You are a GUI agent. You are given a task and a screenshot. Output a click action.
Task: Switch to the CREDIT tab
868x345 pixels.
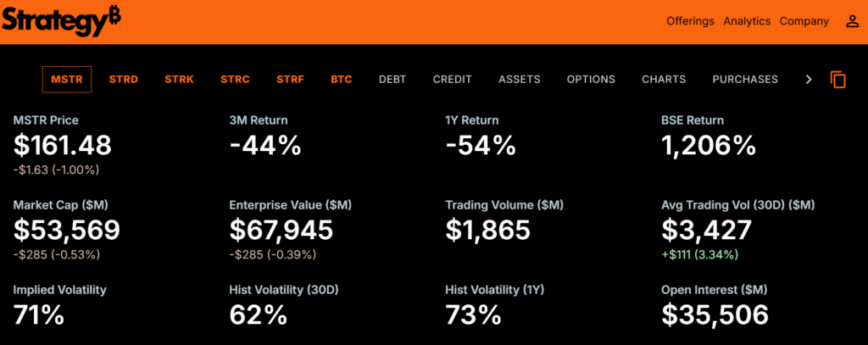click(452, 79)
